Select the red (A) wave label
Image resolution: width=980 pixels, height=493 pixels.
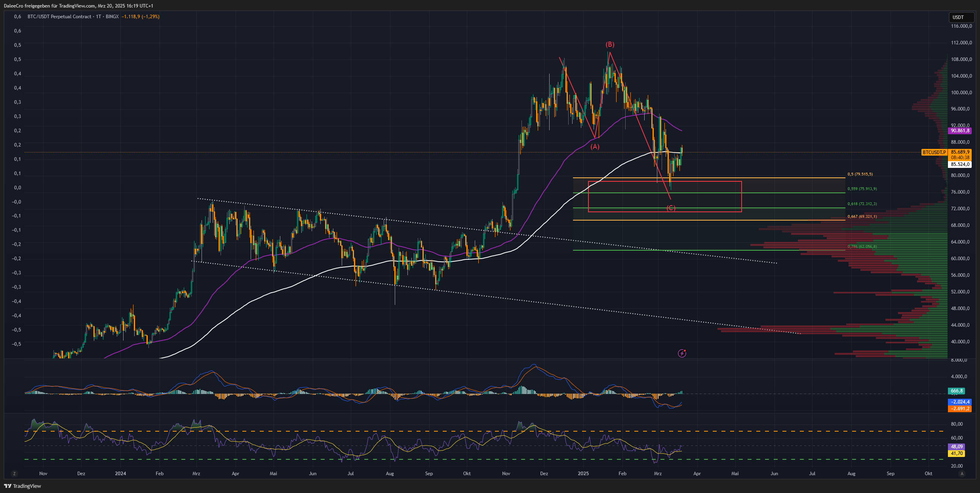click(x=595, y=147)
